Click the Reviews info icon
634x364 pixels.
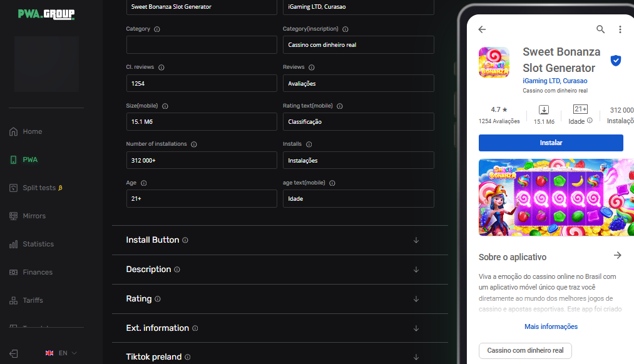(x=311, y=68)
